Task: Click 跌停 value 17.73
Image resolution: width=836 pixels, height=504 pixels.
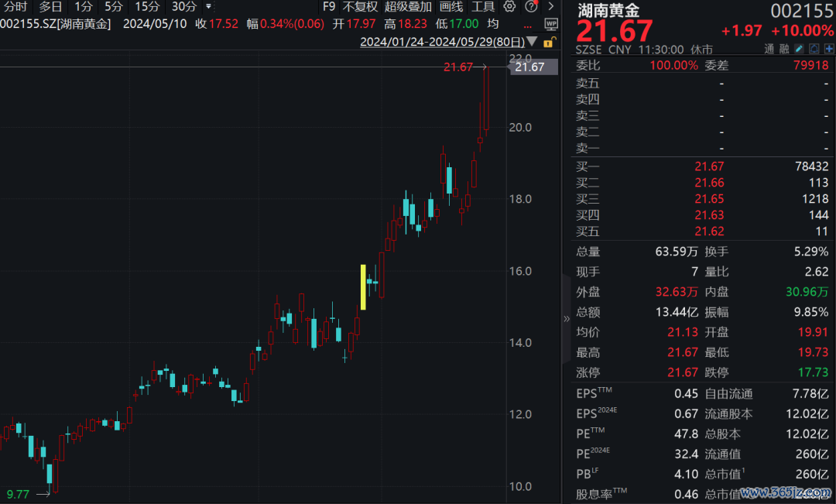Action: [813, 372]
